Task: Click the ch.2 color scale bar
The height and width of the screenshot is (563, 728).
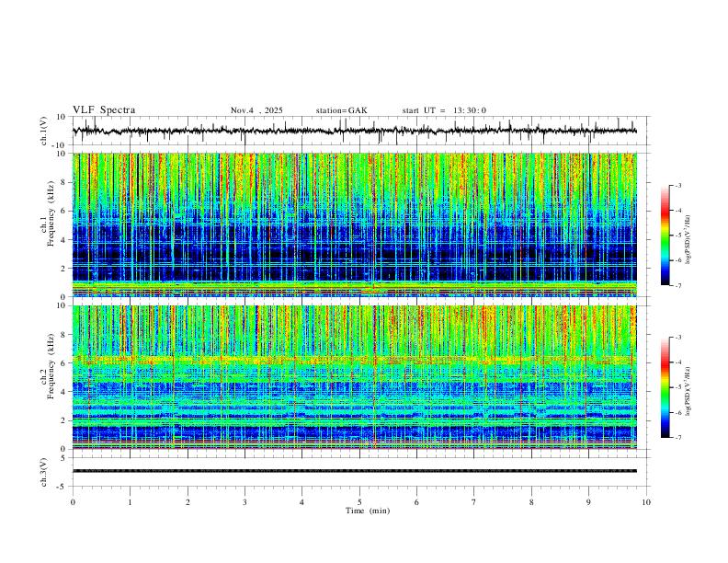Action: (x=665, y=387)
